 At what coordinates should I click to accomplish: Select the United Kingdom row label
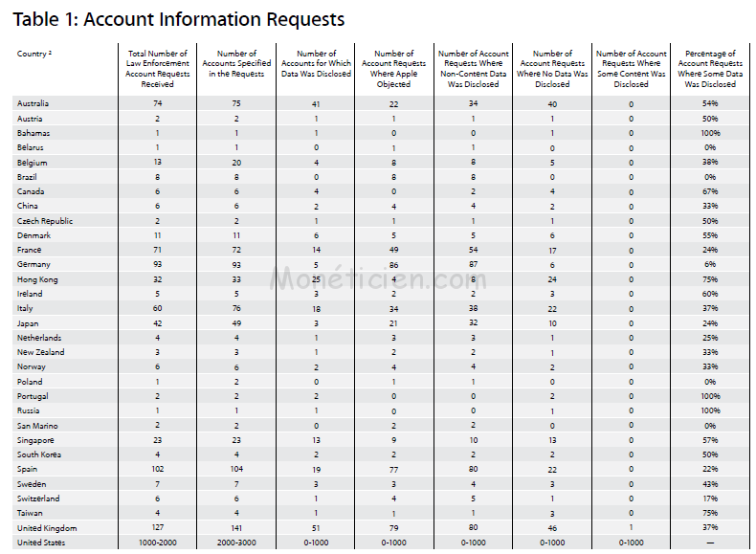tap(47, 528)
